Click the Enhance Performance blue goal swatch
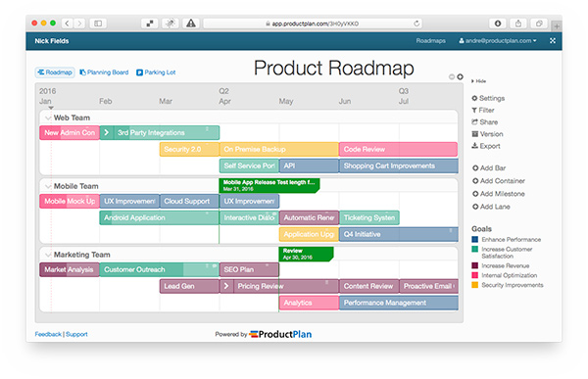This screenshot has height=379, width=588. (474, 239)
